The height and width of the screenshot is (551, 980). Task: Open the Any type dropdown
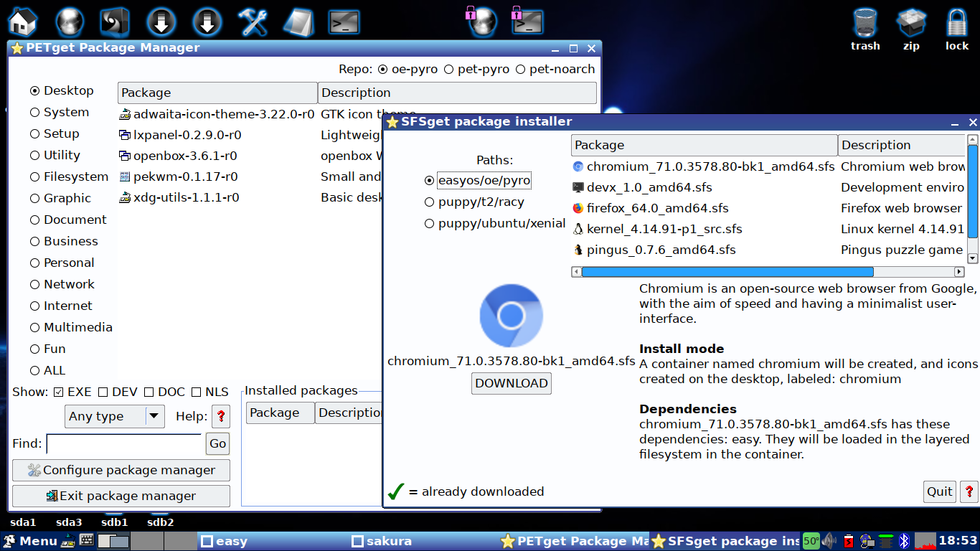point(115,416)
